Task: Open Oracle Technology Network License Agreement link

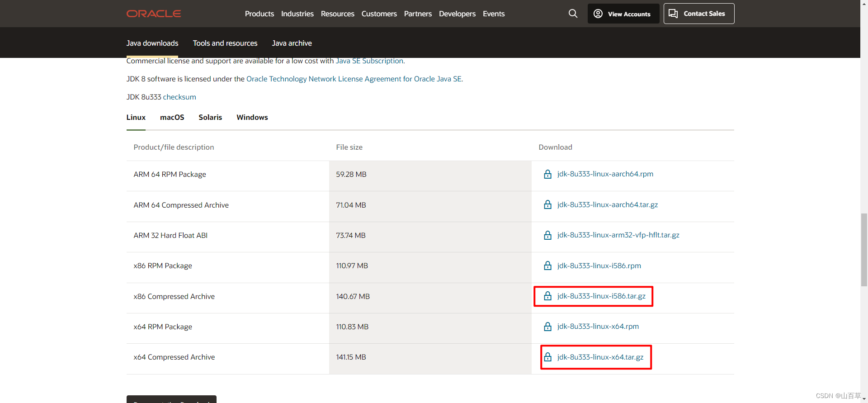Action: 354,79
